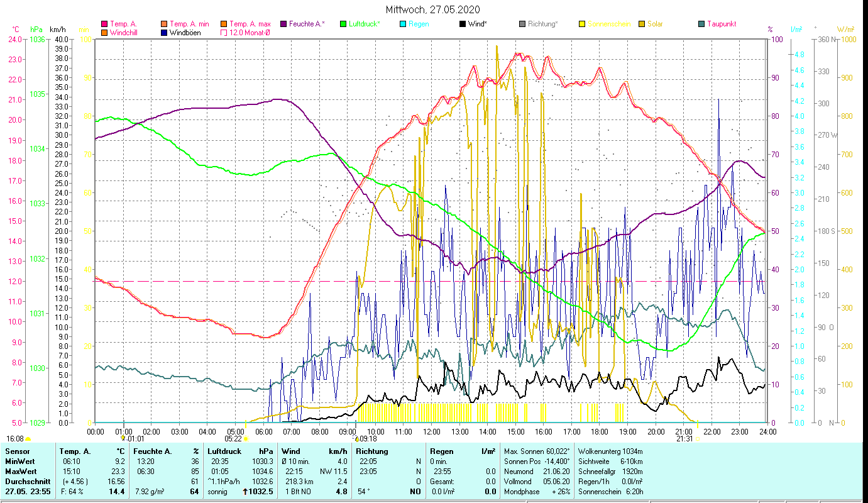Click the gold Solar legend swatch
Screen dimensions: 868x503
641,24
